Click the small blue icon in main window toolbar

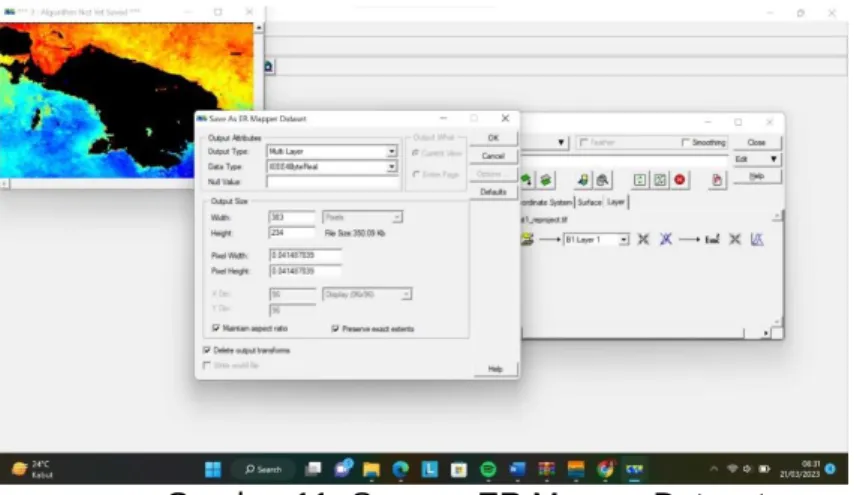269,66
